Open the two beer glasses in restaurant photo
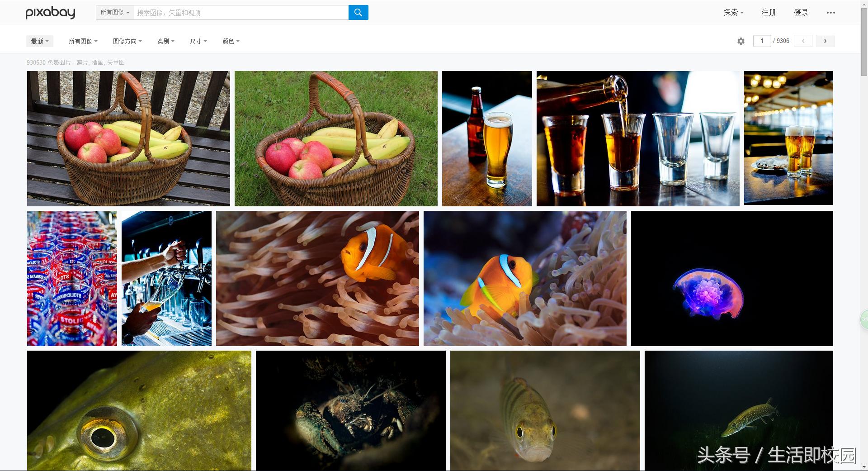Viewport: 868px width, 471px height. (788, 138)
